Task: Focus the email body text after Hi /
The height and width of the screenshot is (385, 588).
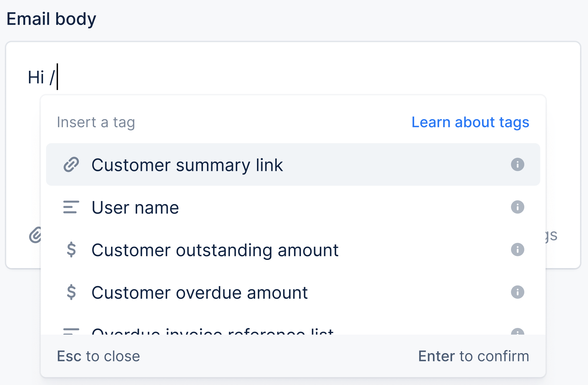Action: (293, 77)
